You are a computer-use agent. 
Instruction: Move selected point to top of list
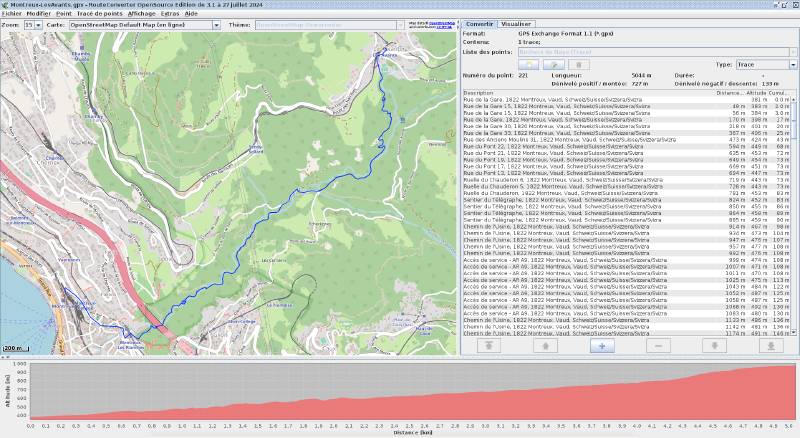pyautogui.click(x=487, y=345)
